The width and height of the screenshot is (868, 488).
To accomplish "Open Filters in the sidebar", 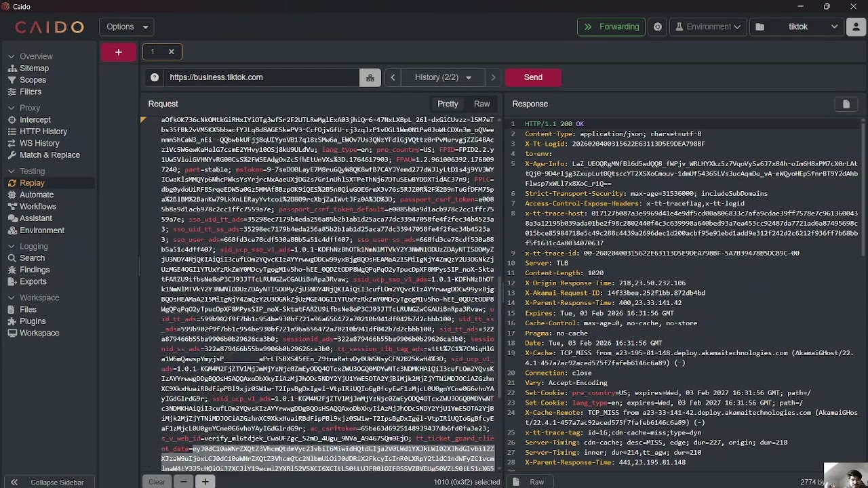I will [x=31, y=91].
